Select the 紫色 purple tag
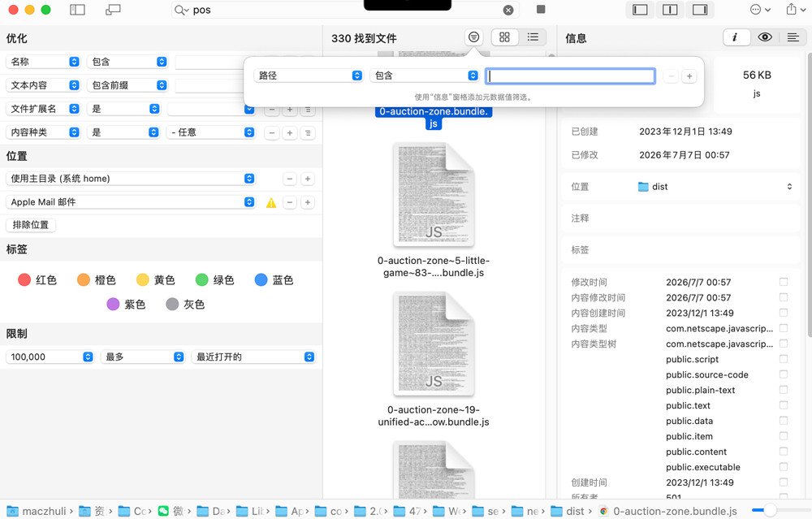 (x=126, y=305)
